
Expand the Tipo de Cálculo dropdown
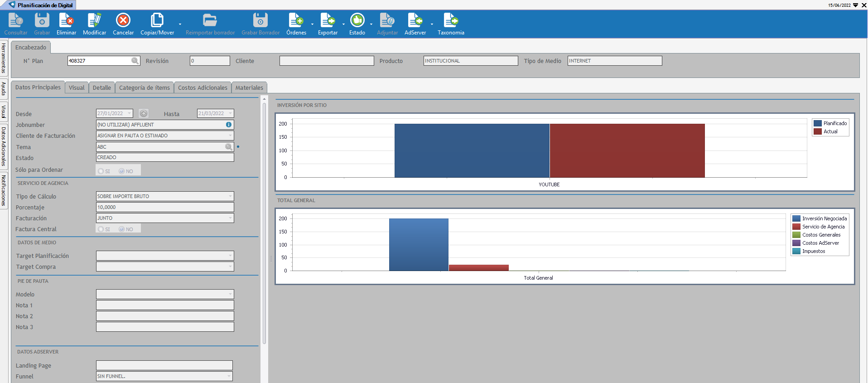click(230, 196)
